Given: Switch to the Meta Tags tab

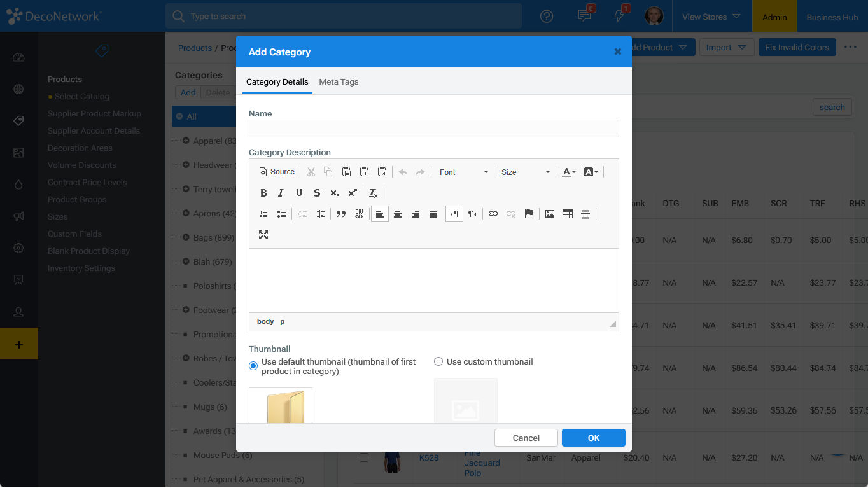Looking at the screenshot, I should (339, 81).
